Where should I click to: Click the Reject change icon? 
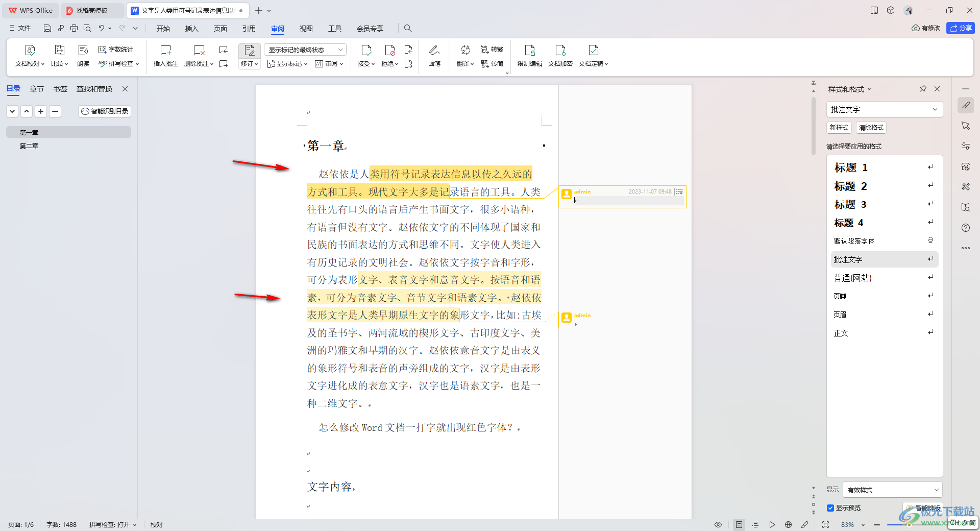389,50
